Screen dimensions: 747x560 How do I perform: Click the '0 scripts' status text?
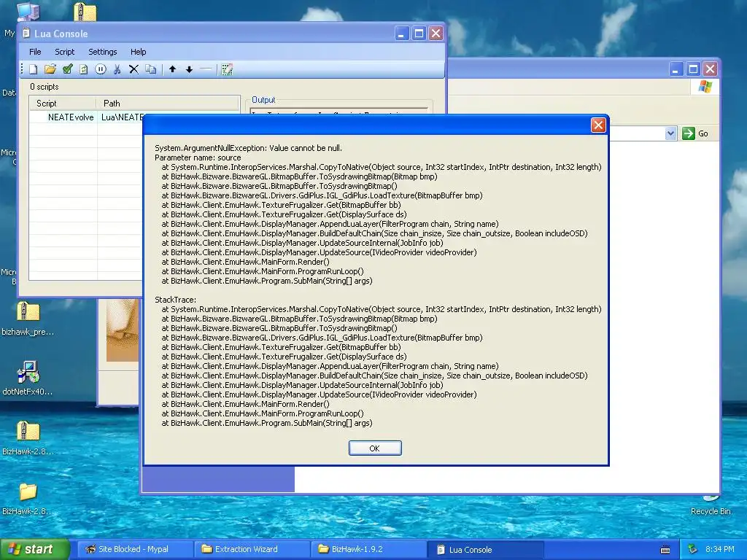(x=44, y=87)
